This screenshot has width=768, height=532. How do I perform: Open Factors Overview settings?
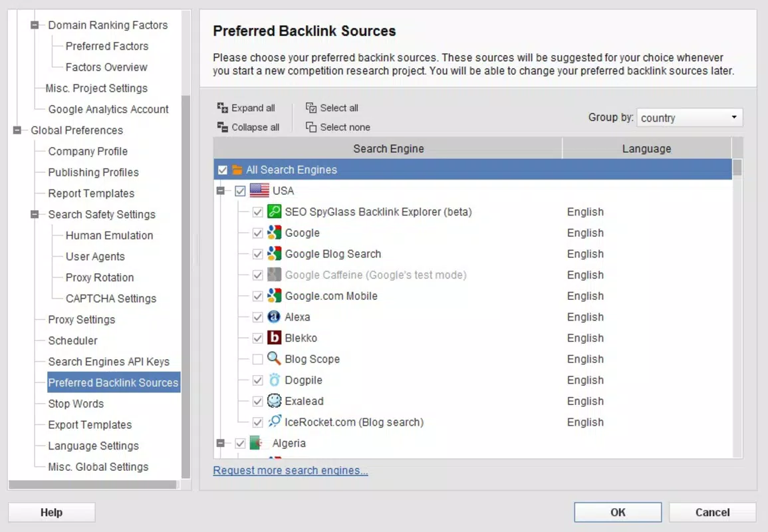tap(106, 67)
